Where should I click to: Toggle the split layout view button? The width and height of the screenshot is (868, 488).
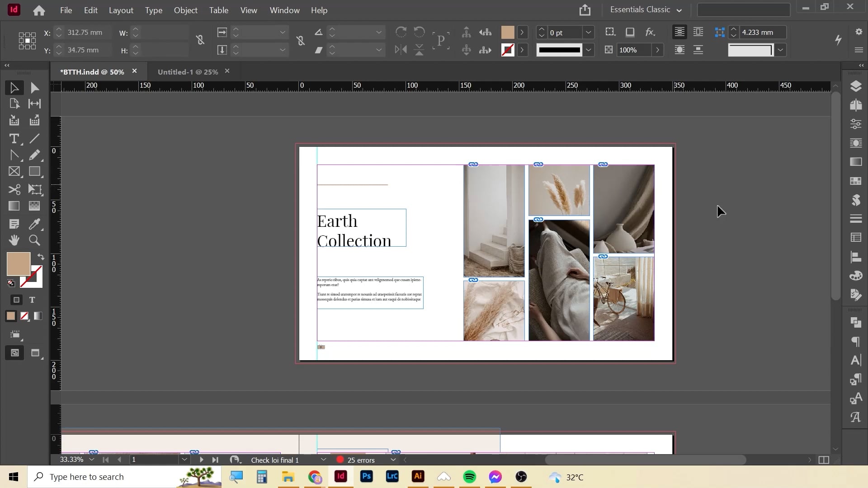click(824, 460)
